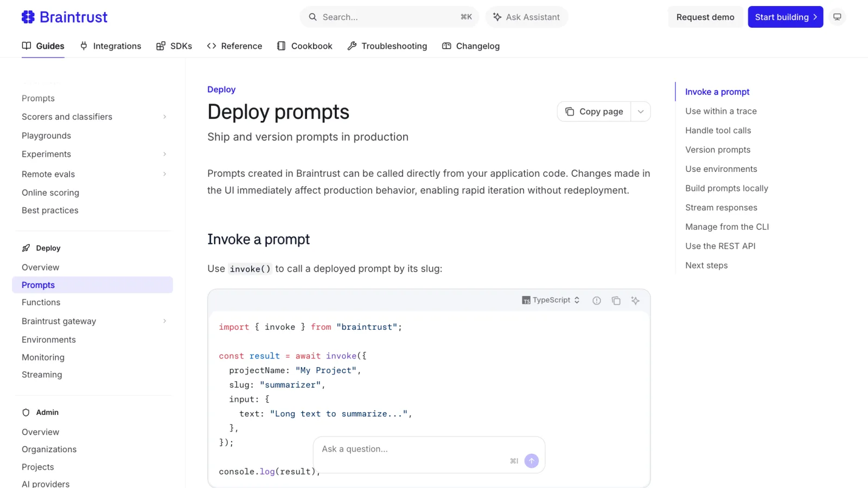Open the Integrations tab
This screenshot has width=868, height=488.
click(110, 46)
